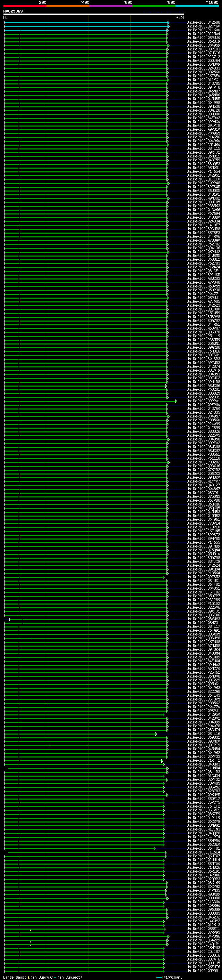Select the UniRef100_C1E5E4 label
This screenshot has width=222, height=980.
(203, 852)
